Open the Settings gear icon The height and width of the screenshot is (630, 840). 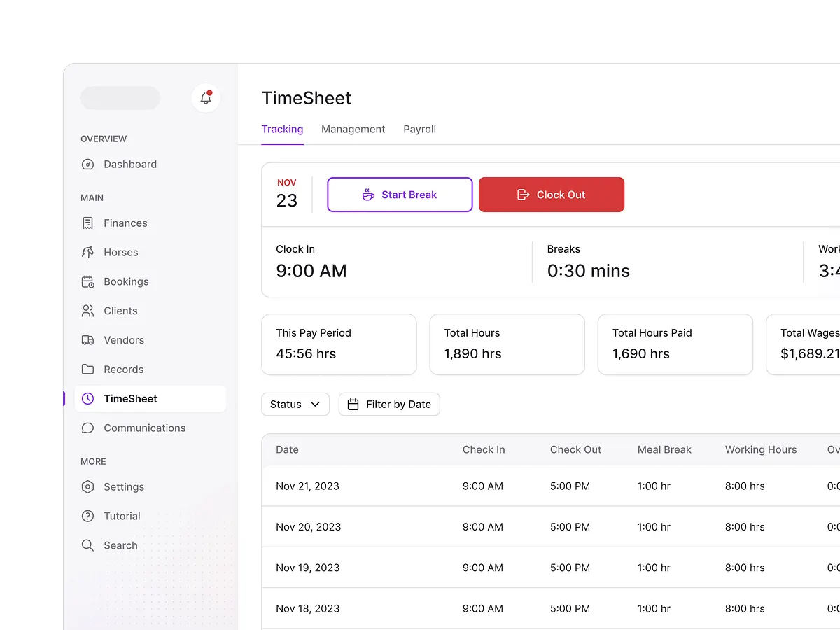[x=87, y=486]
